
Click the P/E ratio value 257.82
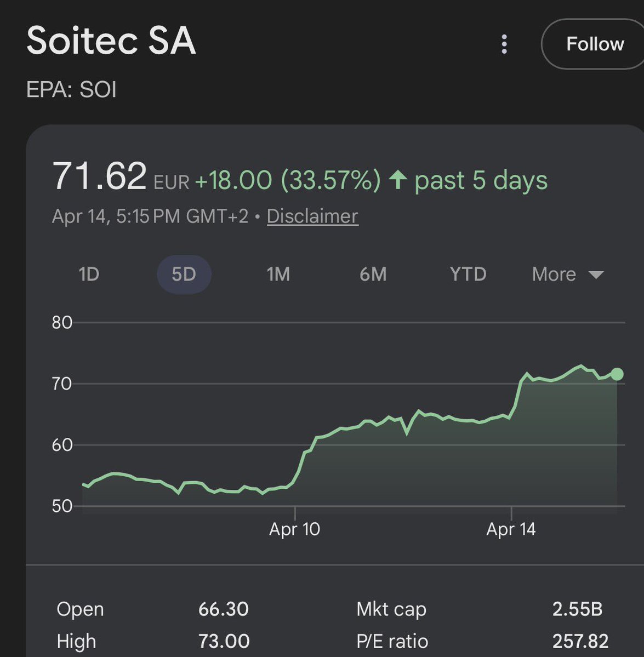[x=580, y=641]
